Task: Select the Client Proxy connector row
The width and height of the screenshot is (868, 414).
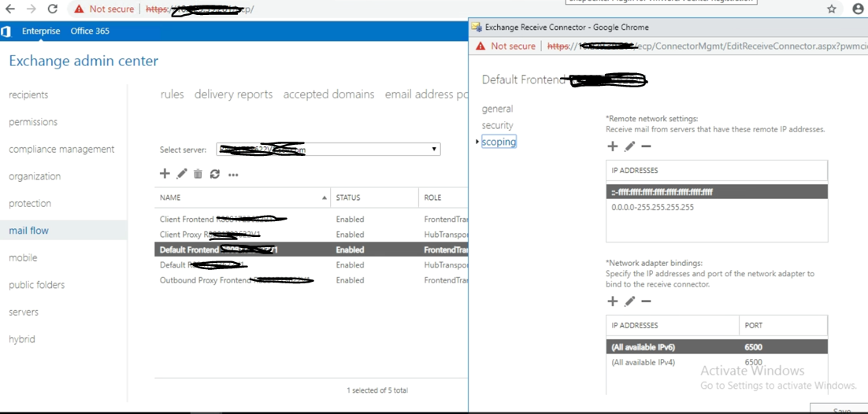Action: point(311,234)
